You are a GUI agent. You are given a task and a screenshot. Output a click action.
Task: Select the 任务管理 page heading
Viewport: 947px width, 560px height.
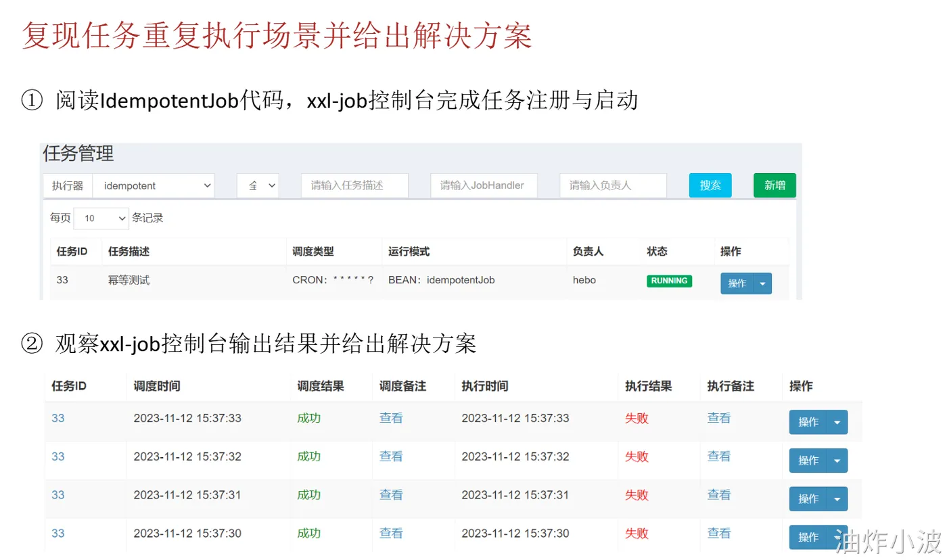78,154
